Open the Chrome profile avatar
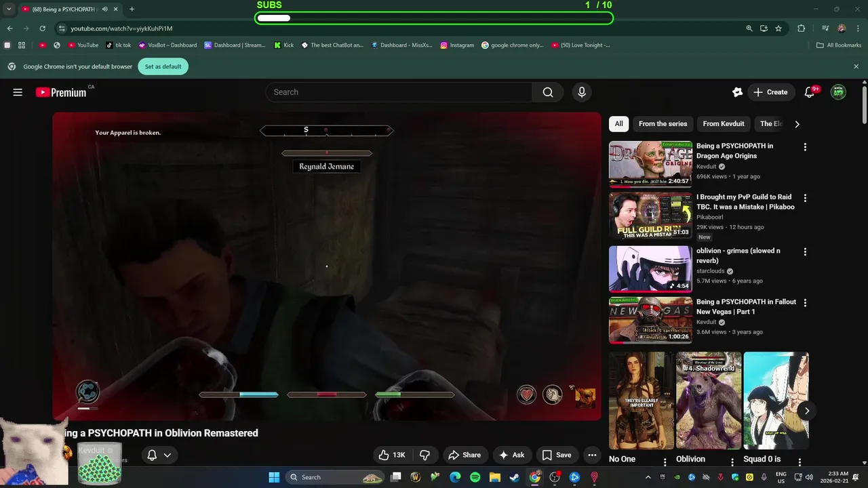The height and width of the screenshot is (488, 868). pos(842,28)
